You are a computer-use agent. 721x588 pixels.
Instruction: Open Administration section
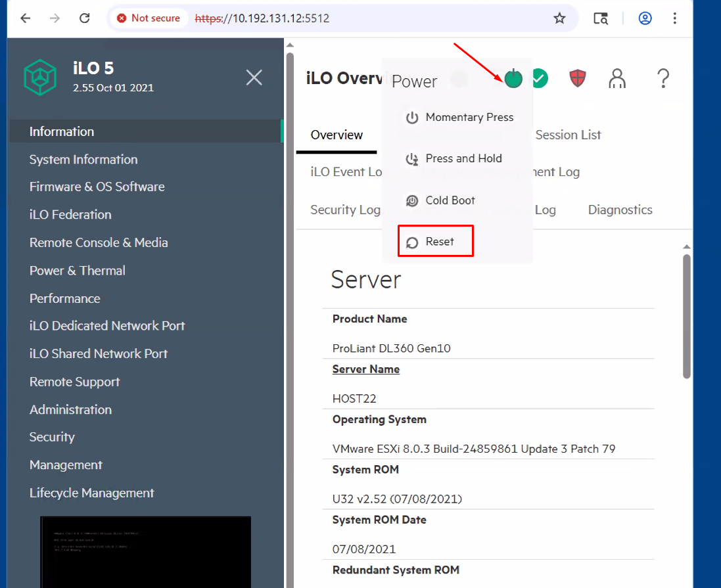[70, 409]
